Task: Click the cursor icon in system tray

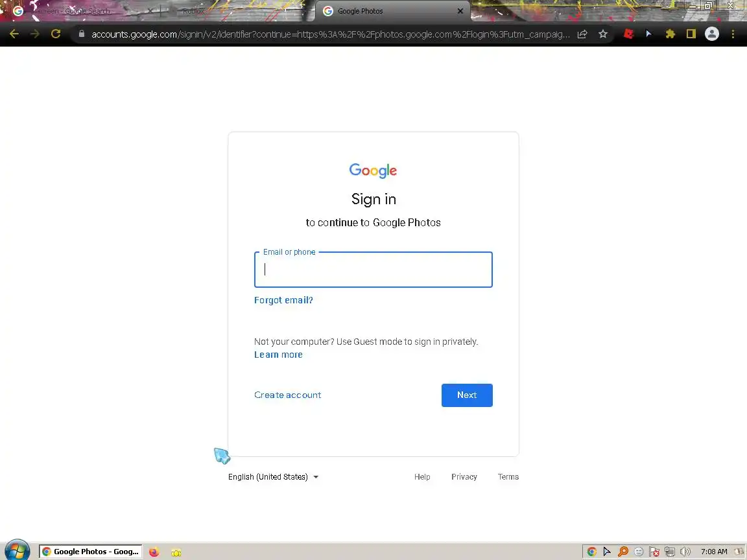Action: coord(607,552)
